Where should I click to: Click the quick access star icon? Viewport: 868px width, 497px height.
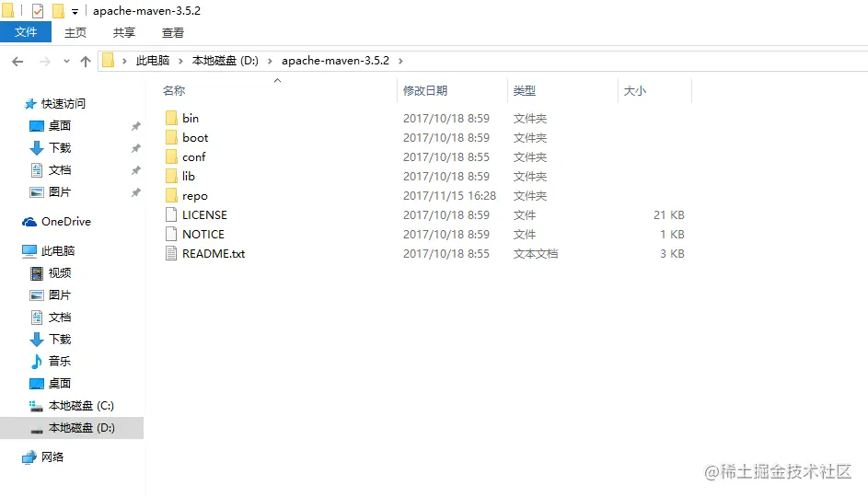29,103
